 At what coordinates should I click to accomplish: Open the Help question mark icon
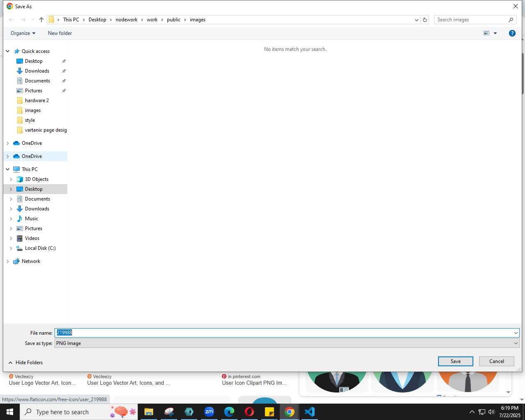coord(512,33)
